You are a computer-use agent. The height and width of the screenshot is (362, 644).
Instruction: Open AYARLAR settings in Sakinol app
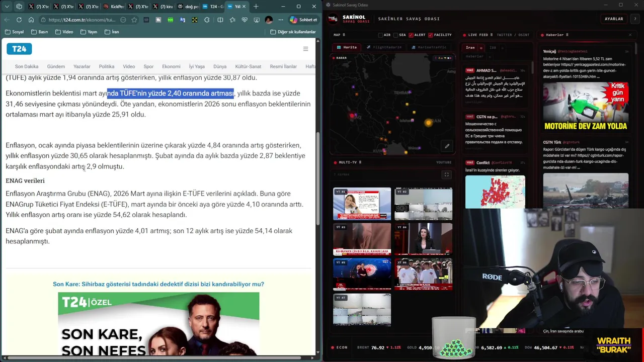613,19
